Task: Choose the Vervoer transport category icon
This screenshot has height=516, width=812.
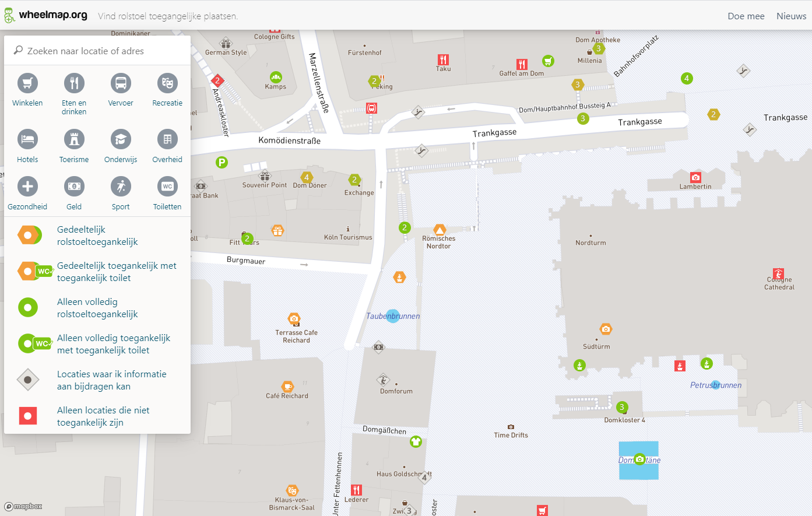Action: [121, 83]
